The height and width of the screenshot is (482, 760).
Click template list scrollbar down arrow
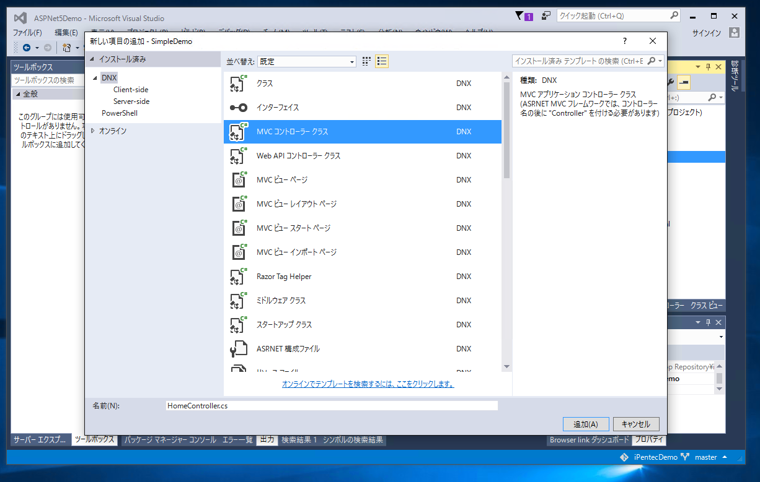coord(507,367)
